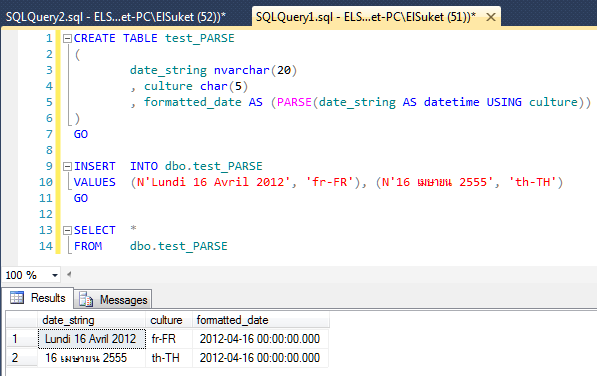Close the SQLQuery1.sql tab
The width and height of the screenshot is (597, 376).
point(491,17)
